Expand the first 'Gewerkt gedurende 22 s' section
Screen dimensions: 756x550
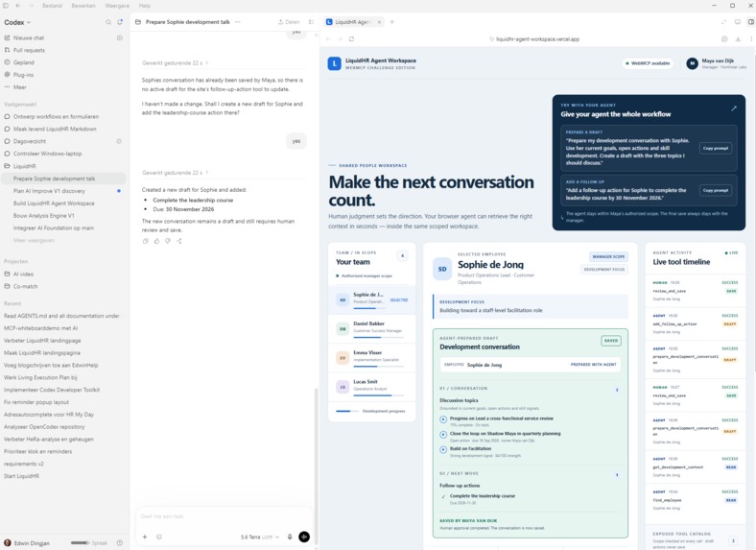[x=175, y=63]
